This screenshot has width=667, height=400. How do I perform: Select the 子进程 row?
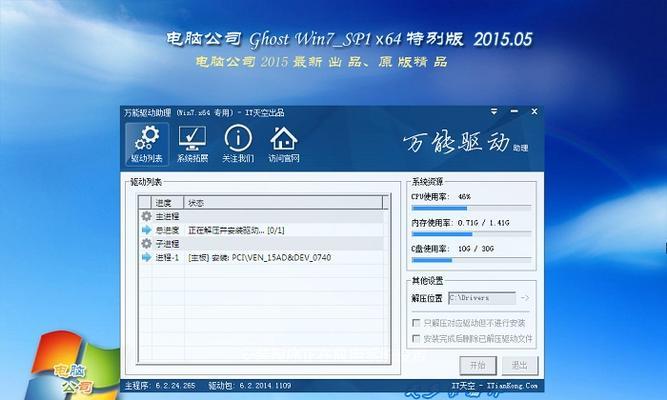(261, 243)
